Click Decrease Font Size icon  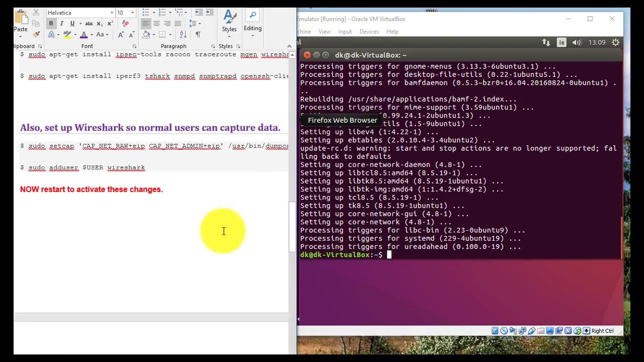(x=131, y=35)
